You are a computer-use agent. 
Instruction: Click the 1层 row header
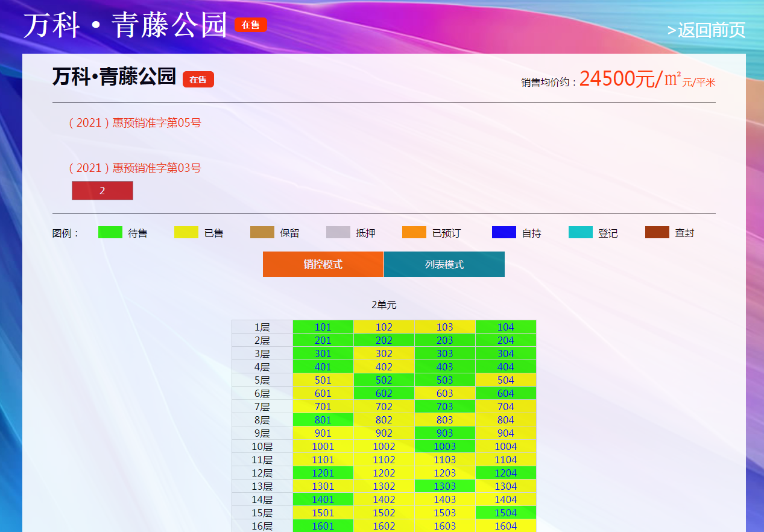[x=262, y=327]
